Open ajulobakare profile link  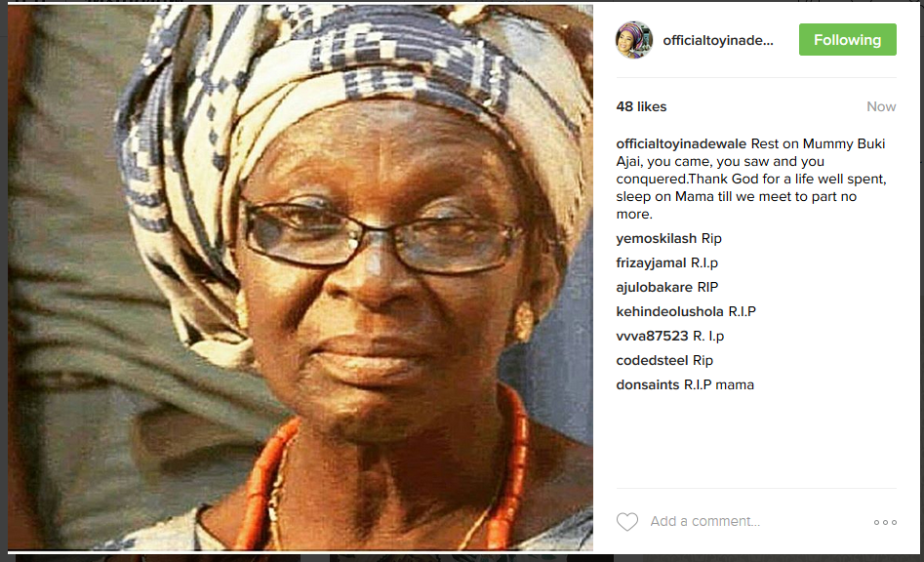tap(654, 287)
